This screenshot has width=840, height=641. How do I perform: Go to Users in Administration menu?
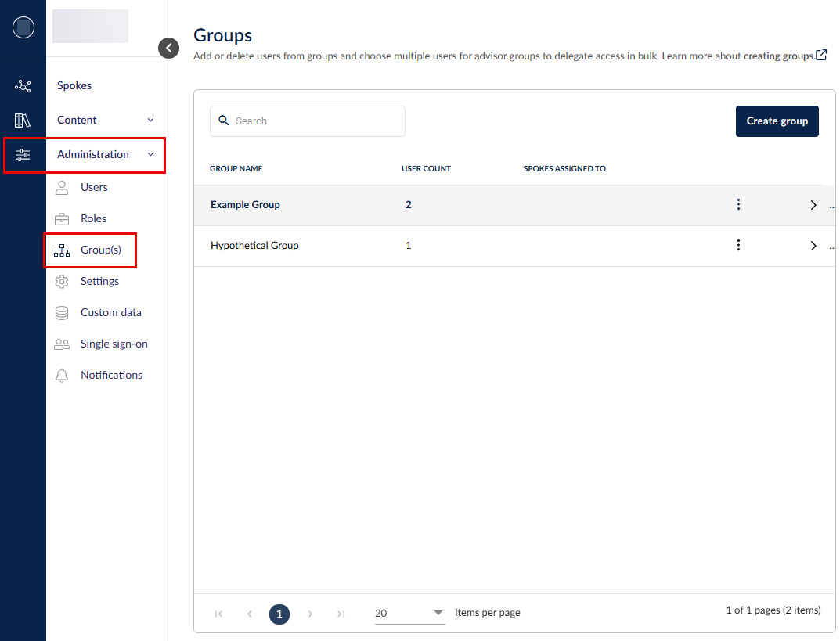click(x=94, y=187)
